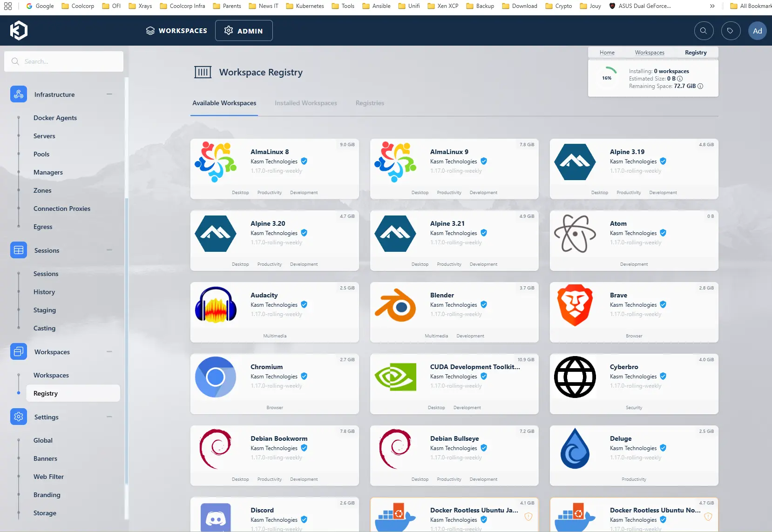
Task: Click the Kasm logo in the header
Action: click(19, 31)
